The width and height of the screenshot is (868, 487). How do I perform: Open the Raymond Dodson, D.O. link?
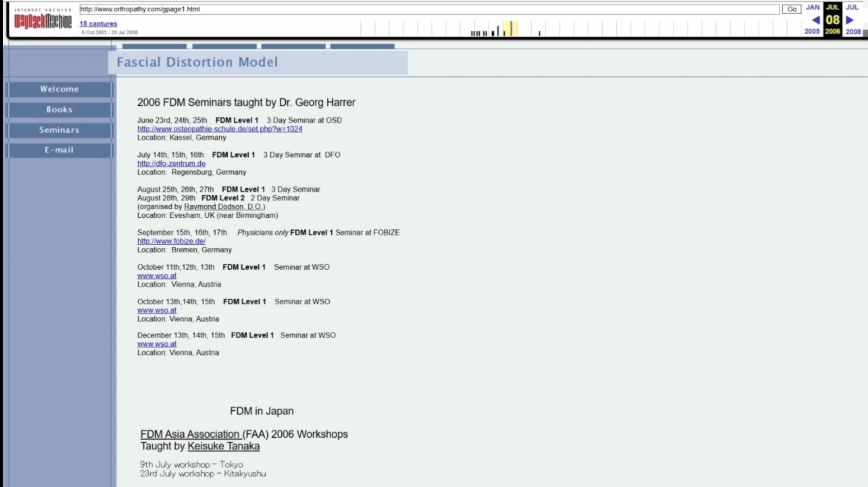pos(223,206)
